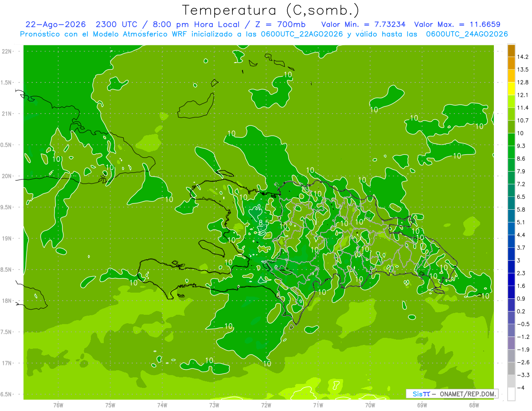Click the "-3.3" color scale value
Viewport: 532px width, 411px height.
click(523, 375)
